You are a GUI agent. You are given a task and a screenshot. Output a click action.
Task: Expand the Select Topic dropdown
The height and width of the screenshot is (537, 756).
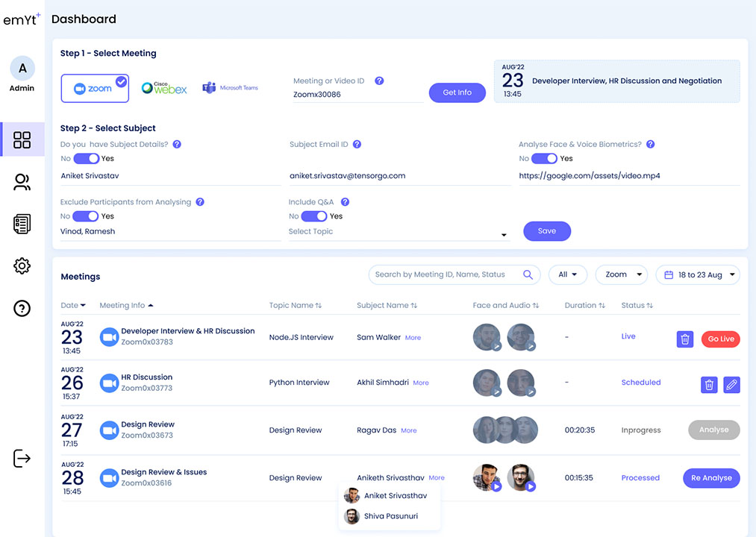click(x=399, y=232)
